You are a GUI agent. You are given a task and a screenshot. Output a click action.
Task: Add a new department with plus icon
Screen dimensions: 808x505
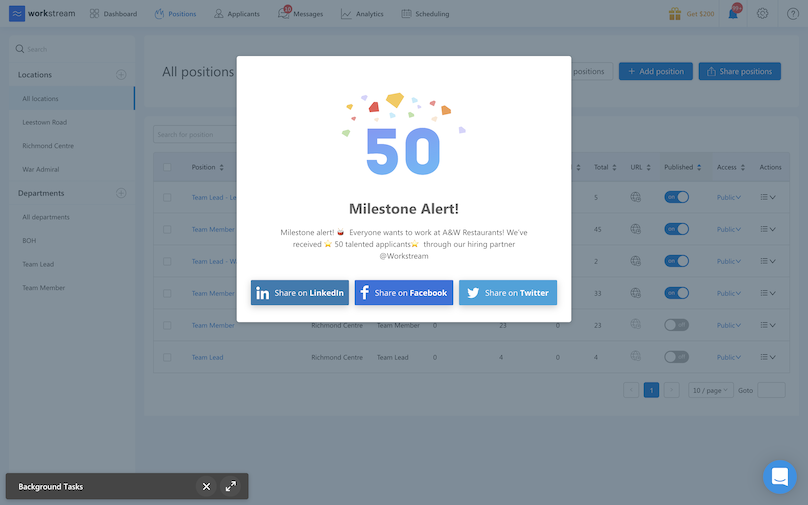(x=121, y=193)
